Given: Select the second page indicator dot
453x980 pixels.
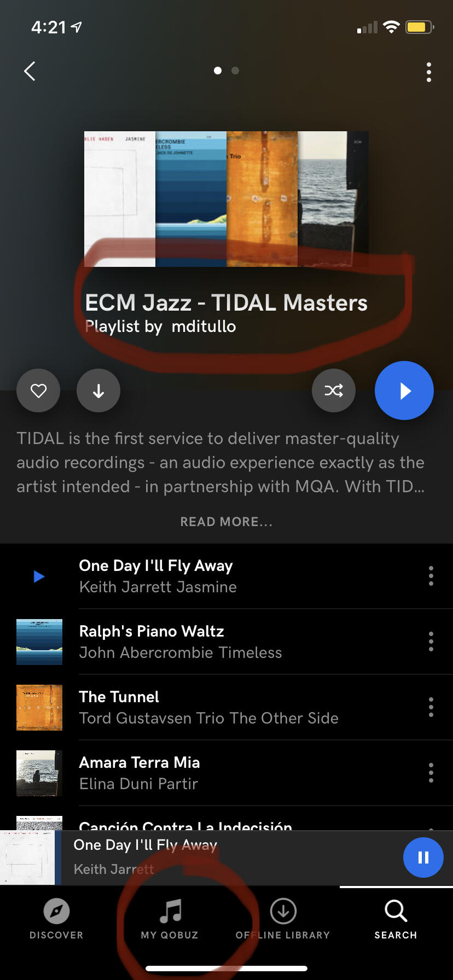Looking at the screenshot, I should [x=235, y=71].
